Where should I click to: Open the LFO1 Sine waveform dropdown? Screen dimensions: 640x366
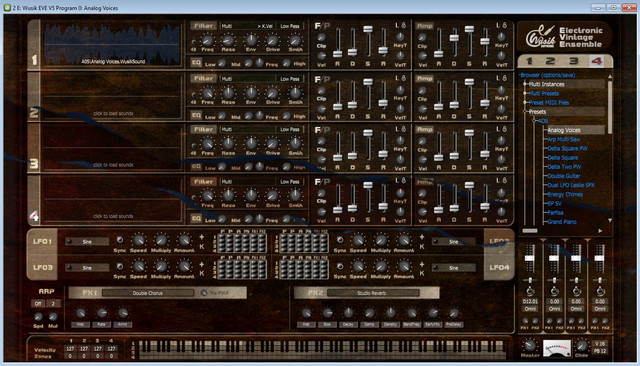coord(87,242)
